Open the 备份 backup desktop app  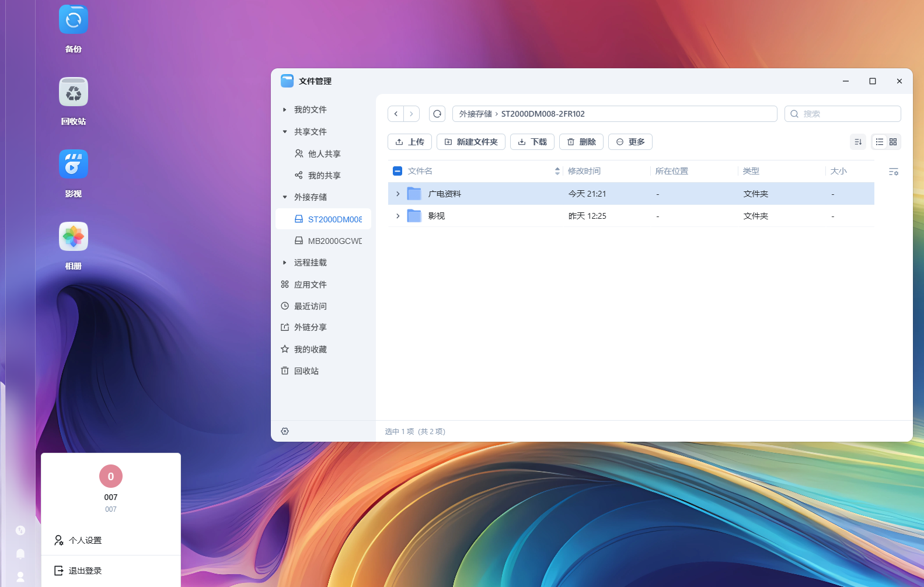click(74, 20)
